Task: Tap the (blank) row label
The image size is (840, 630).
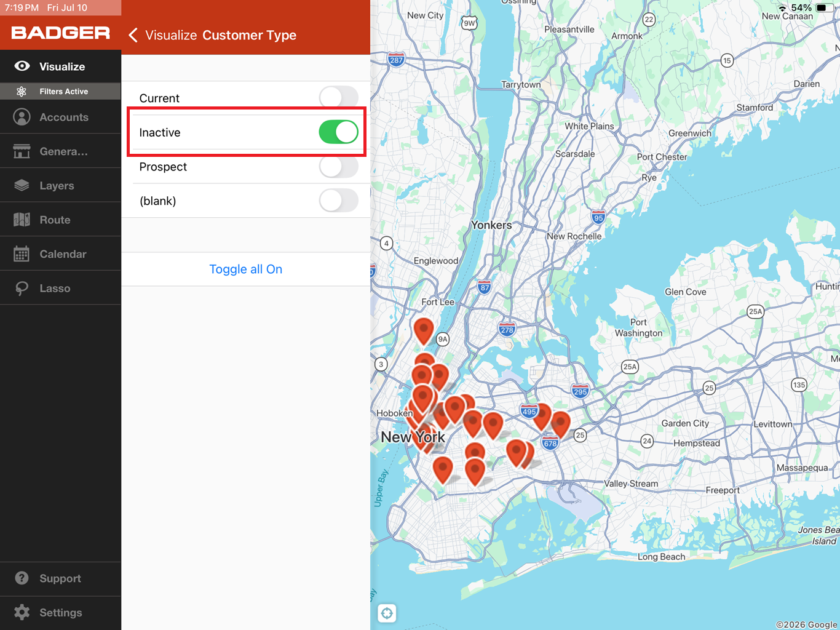Action: 157,201
